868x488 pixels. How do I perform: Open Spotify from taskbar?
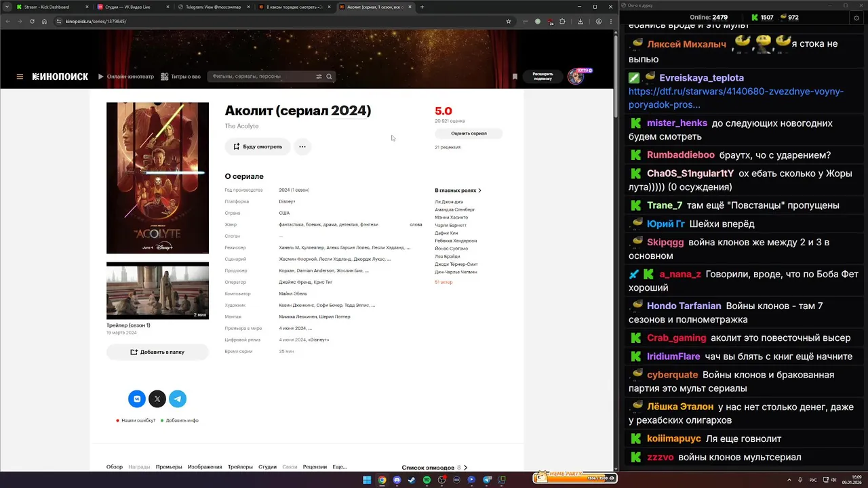(x=427, y=480)
